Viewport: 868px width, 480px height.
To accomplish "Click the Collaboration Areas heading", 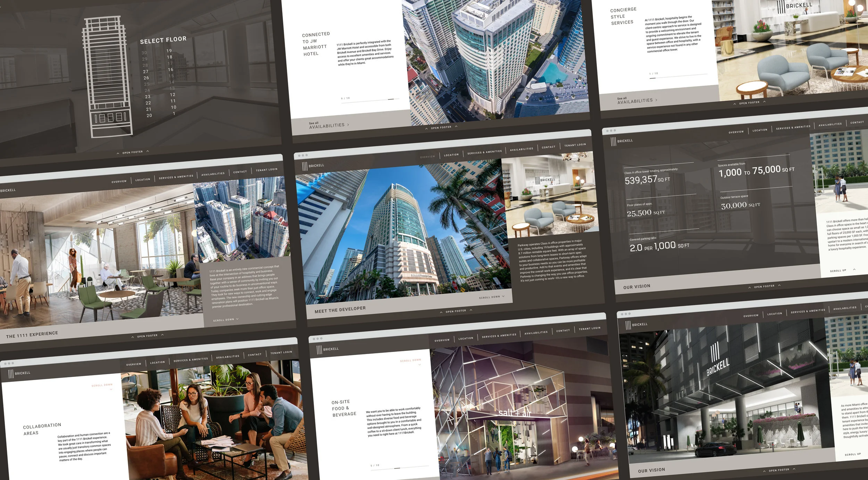I will tap(42, 429).
